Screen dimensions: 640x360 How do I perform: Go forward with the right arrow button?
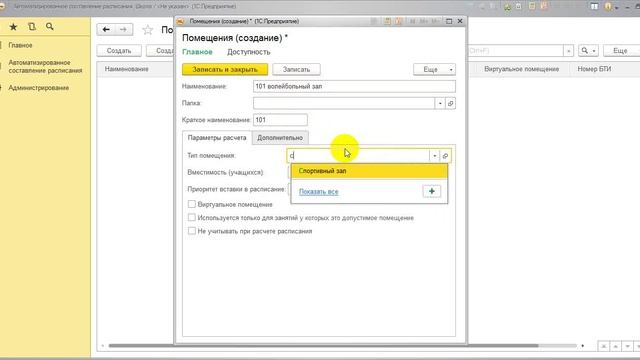123,29
